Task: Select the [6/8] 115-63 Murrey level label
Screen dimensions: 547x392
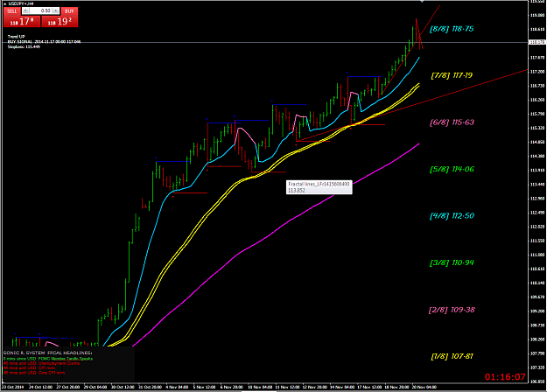Action: (x=452, y=122)
